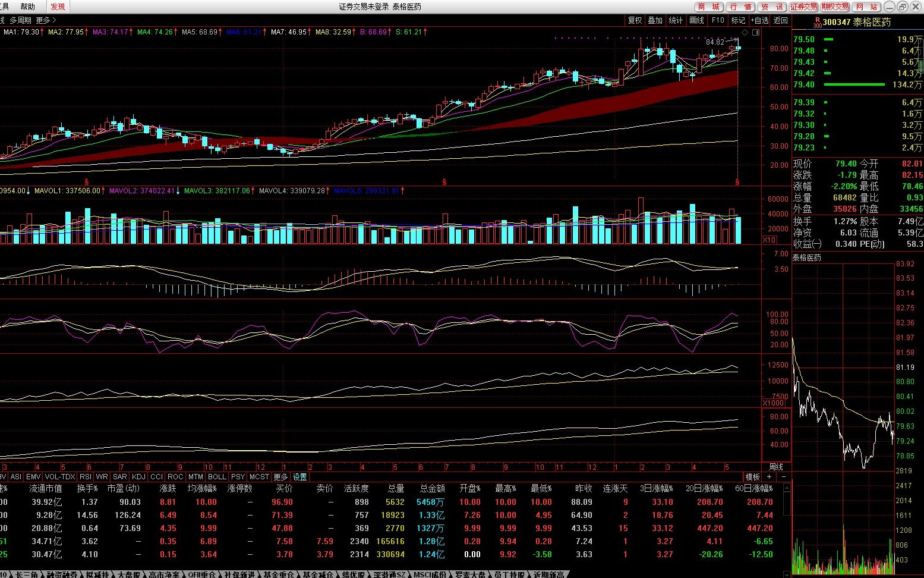This screenshot has width=924, height=578.
Task: Open 统计 statistics tool
Action: click(x=676, y=20)
